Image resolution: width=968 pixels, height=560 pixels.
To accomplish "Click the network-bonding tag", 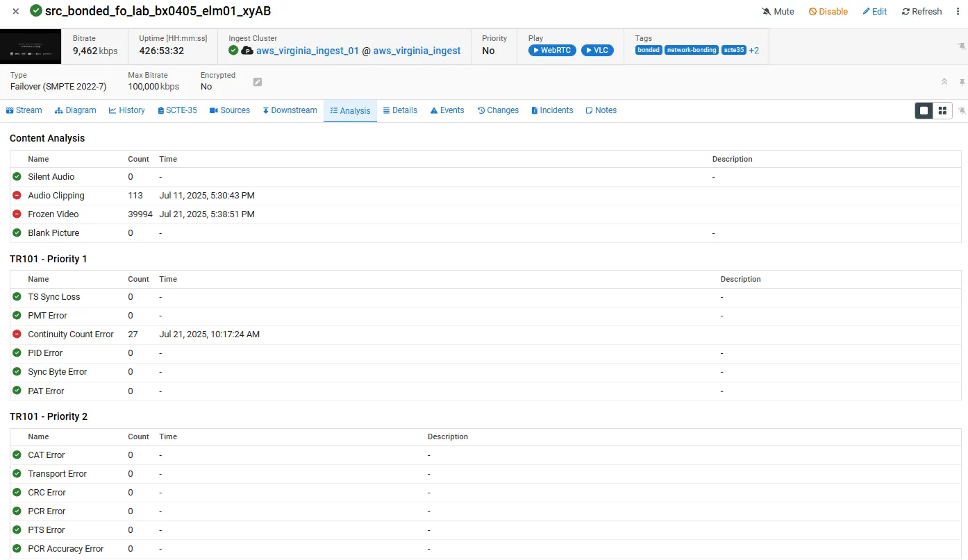I will pos(692,50).
